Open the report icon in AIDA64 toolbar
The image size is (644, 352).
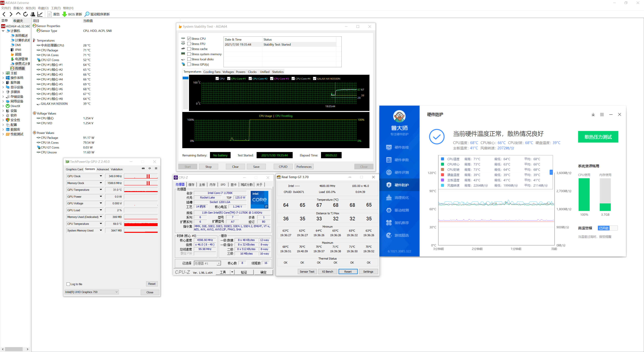click(49, 14)
